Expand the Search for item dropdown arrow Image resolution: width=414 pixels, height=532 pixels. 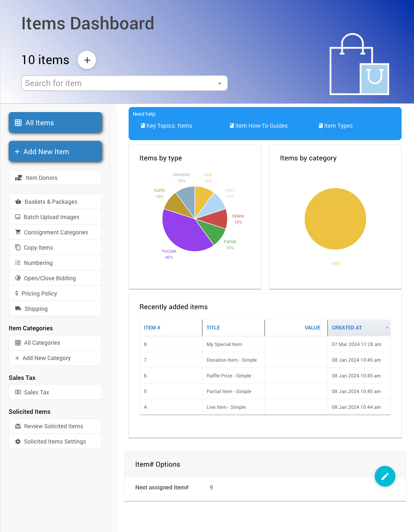[220, 83]
